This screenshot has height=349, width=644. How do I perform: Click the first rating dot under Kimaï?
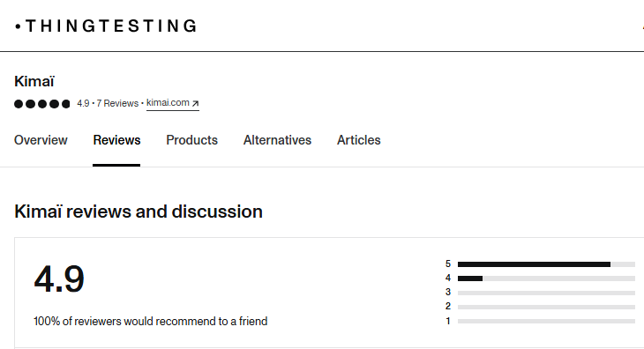point(19,104)
